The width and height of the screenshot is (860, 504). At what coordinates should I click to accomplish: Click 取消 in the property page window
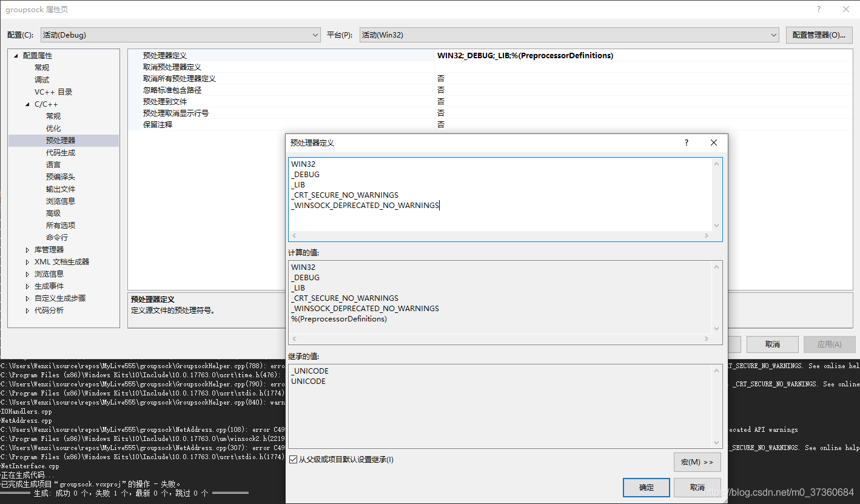coord(772,344)
